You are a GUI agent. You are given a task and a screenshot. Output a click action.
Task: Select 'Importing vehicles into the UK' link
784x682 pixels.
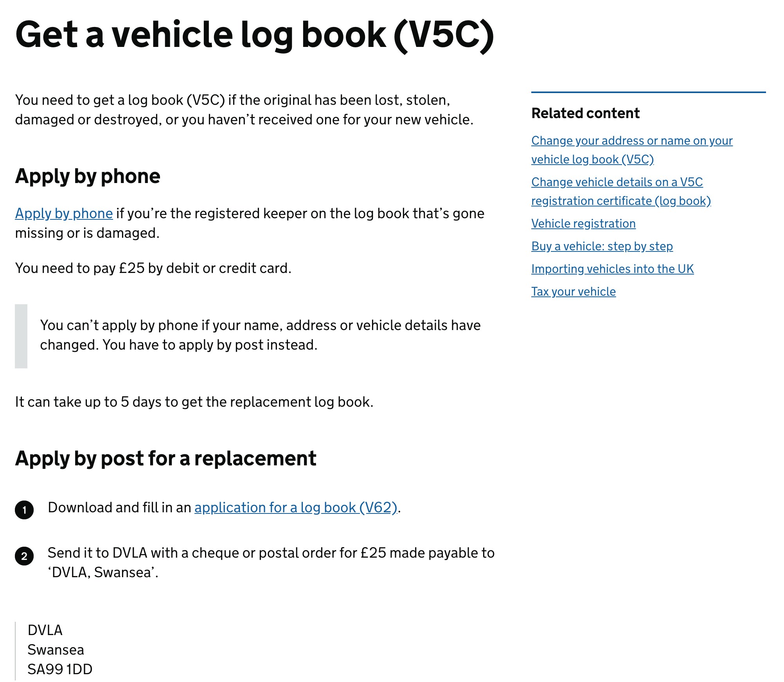pyautogui.click(x=611, y=269)
